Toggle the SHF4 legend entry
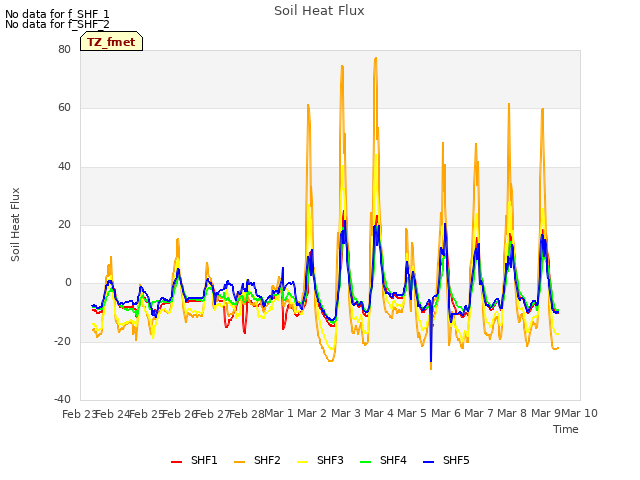Viewport: 640px width, 480px height. point(383,460)
